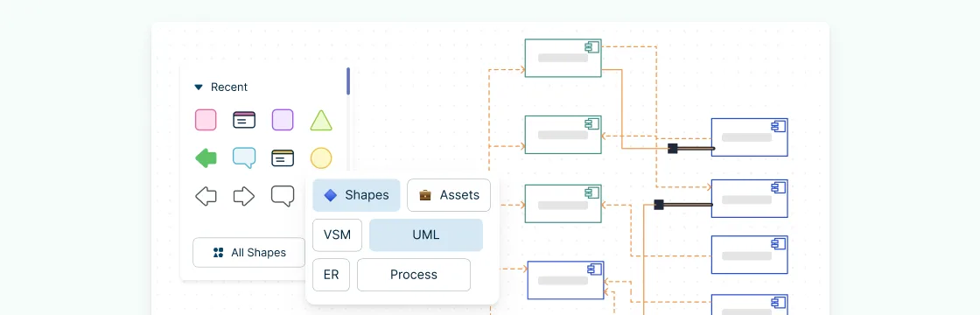Image resolution: width=980 pixels, height=315 pixels.
Task: Switch to the Assets tab
Action: point(449,195)
